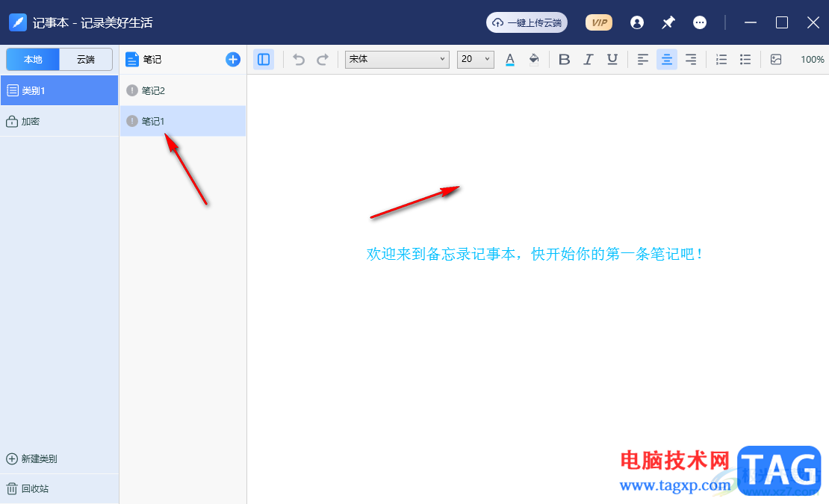This screenshot has width=829, height=504.
Task: Toggle bold formatting
Action: (564, 59)
